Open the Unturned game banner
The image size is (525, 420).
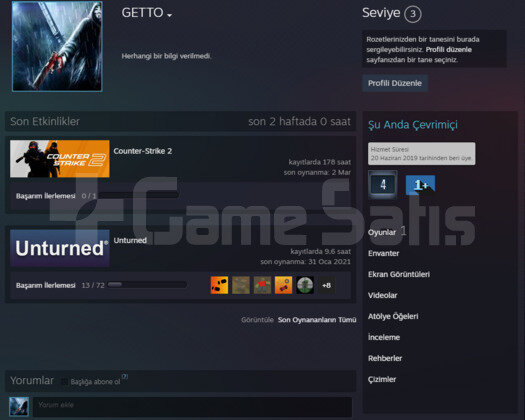pyautogui.click(x=60, y=248)
